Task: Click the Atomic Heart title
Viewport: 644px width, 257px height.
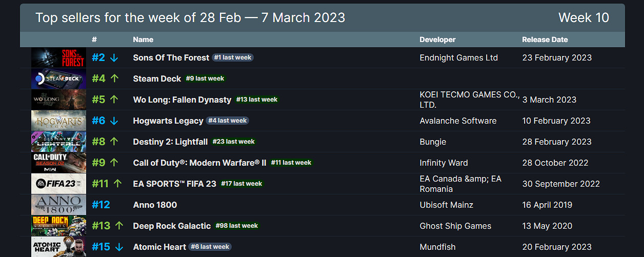Action: tap(159, 247)
